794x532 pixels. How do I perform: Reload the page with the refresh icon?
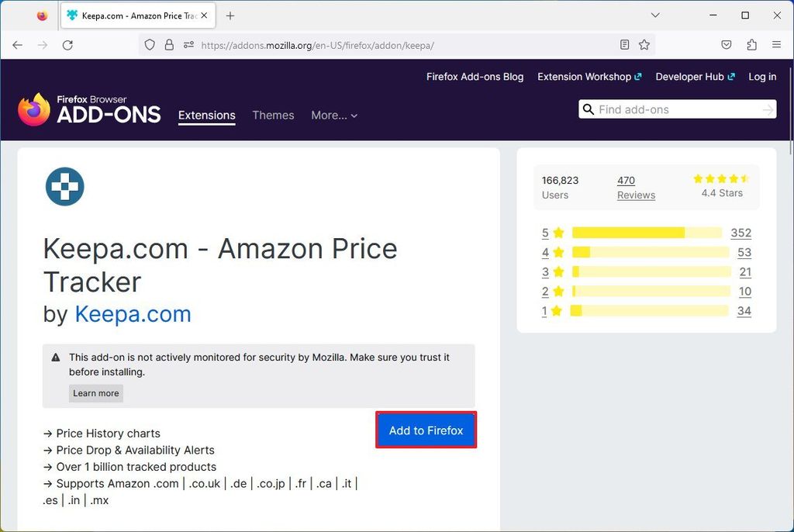[x=67, y=45]
